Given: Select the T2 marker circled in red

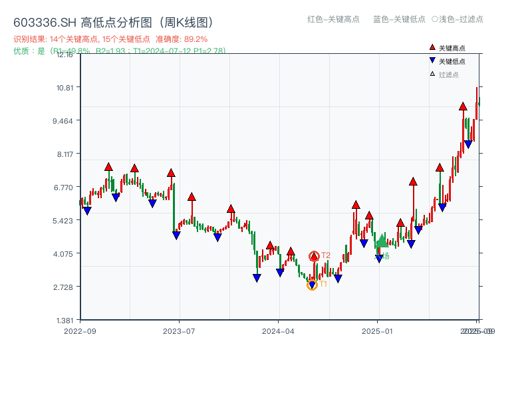Looking at the screenshot, I should 314,255.
